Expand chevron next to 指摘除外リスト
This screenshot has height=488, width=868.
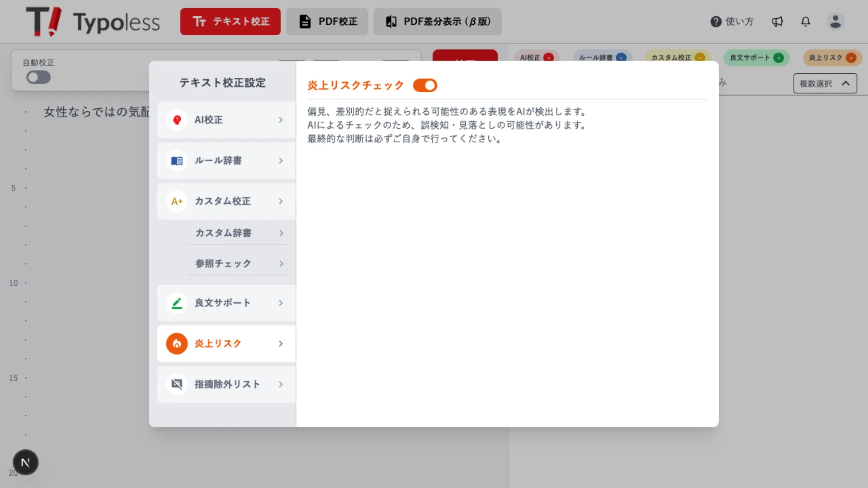tap(281, 384)
